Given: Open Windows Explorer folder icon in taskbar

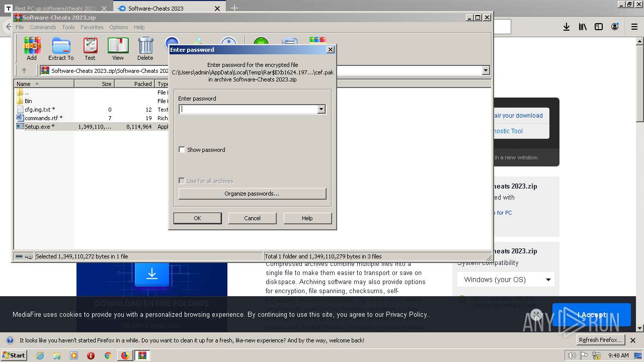Looking at the screenshot, I should [57, 355].
